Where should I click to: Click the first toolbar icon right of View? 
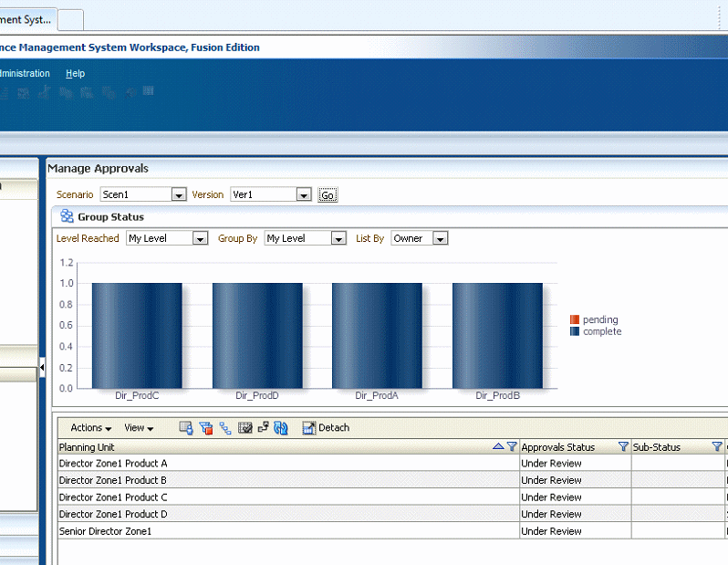pos(185,427)
